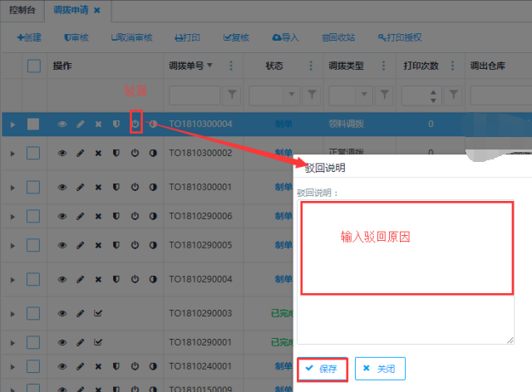Click the reject (power) icon for TO1810300004
Viewport: 532px width, 392px height.
coord(135,124)
